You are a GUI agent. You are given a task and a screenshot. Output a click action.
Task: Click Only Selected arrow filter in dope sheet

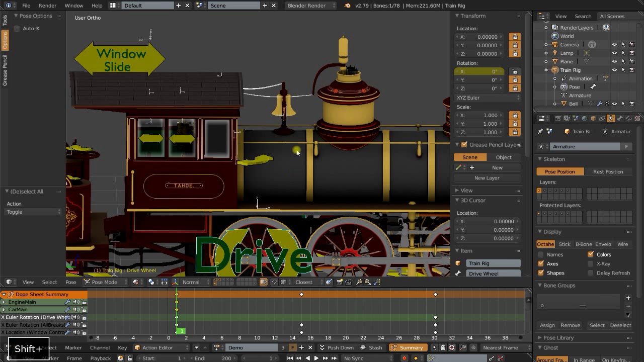[x=434, y=347]
